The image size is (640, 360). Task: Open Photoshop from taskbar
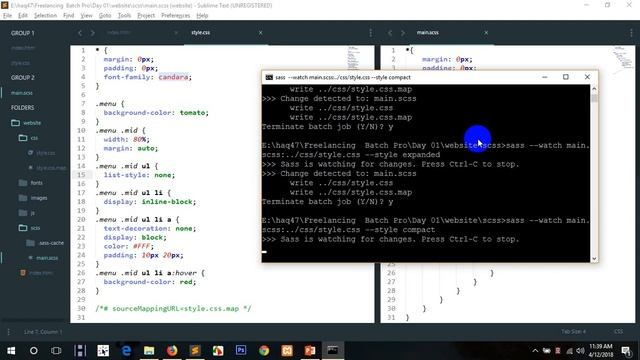pyautogui.click(x=241, y=351)
